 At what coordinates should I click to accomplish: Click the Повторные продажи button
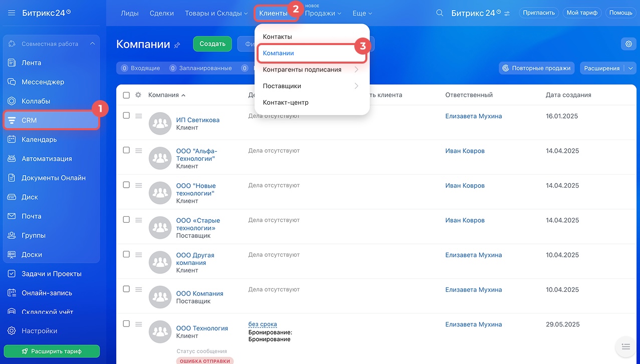536,68
